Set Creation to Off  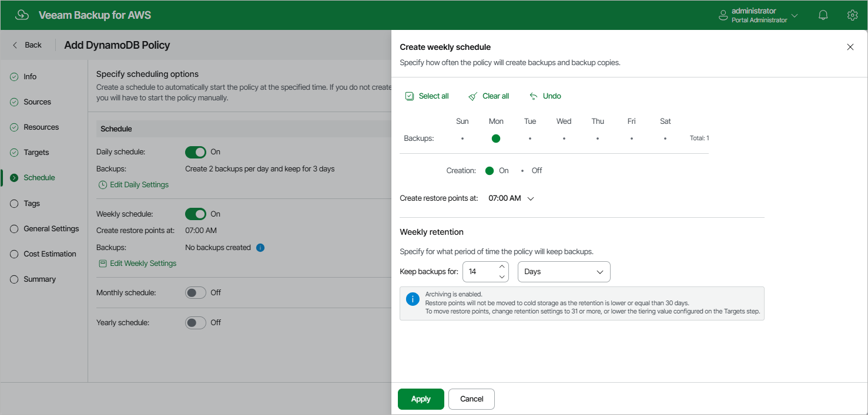(522, 171)
